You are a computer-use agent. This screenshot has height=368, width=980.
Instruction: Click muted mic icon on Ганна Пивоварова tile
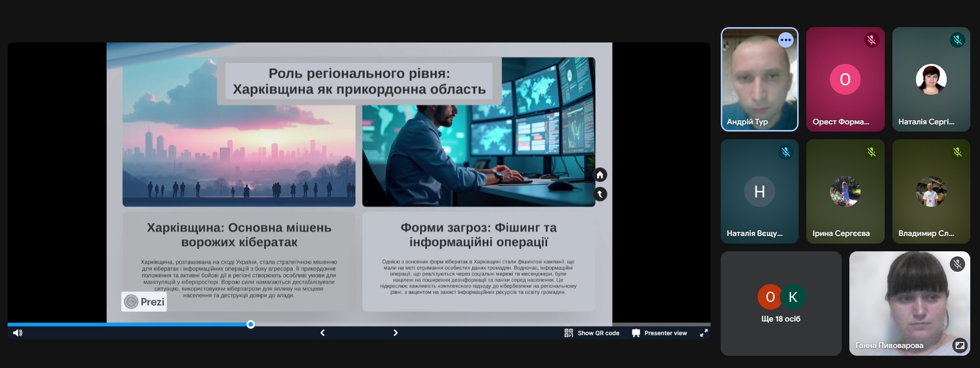(957, 264)
